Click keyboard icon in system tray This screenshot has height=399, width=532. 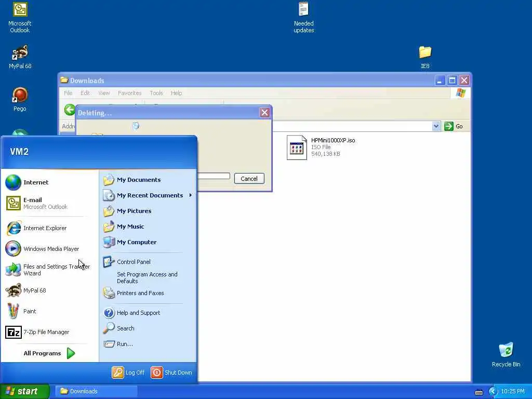[478, 392]
